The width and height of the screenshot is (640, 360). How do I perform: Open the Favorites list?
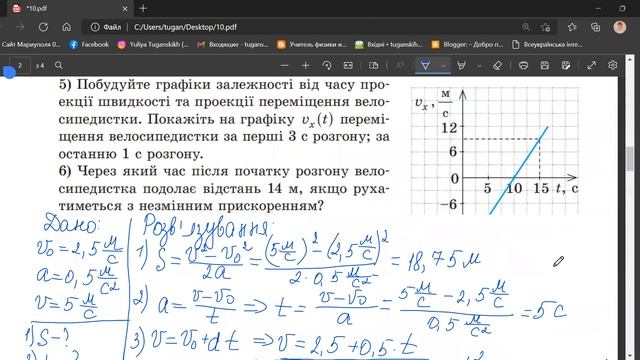coord(572,27)
